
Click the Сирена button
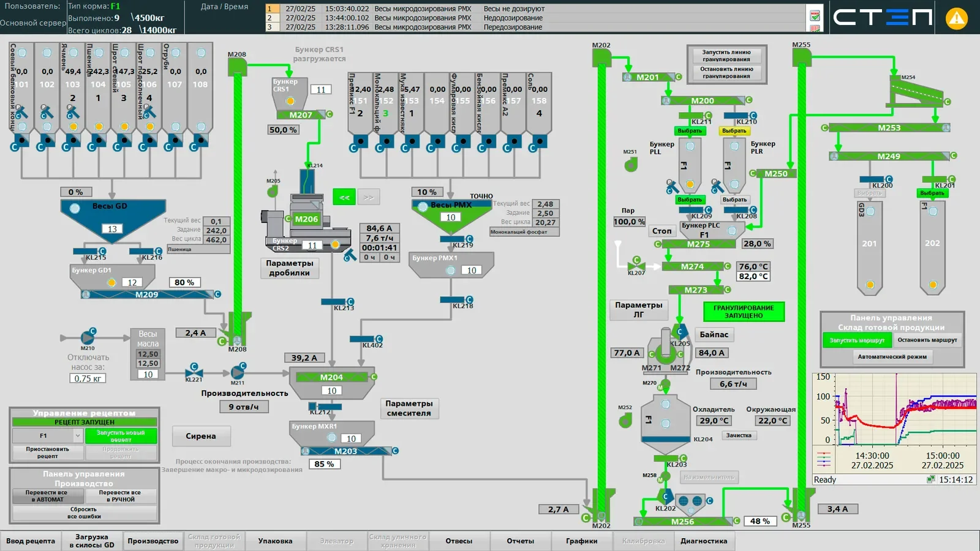201,437
